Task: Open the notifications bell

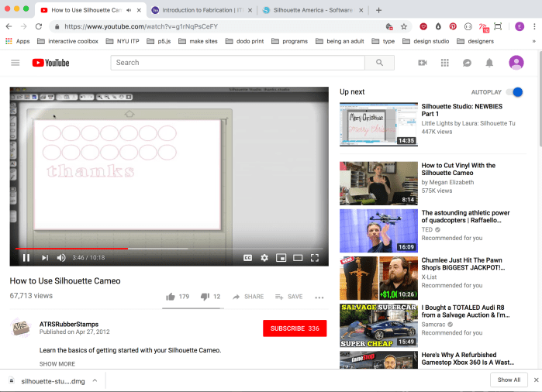Action: click(489, 63)
